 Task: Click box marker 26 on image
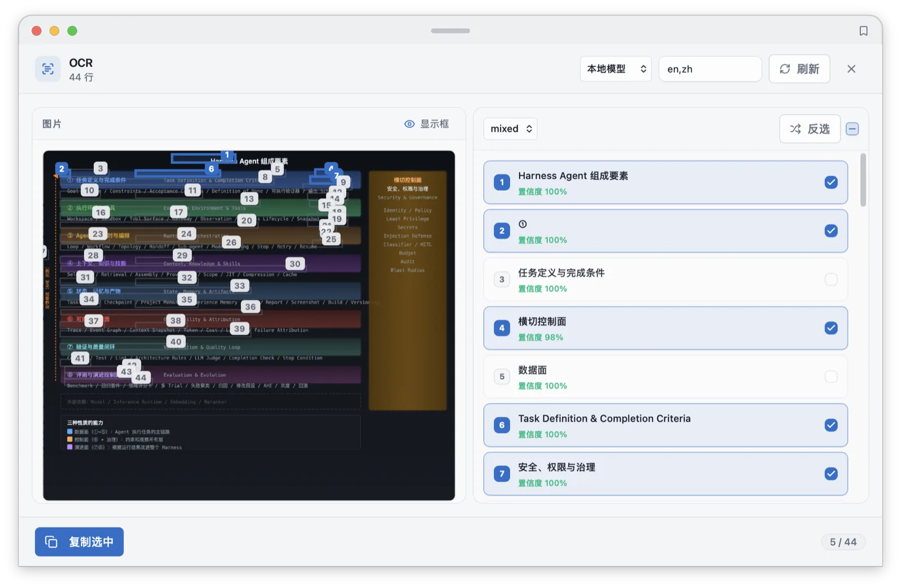[x=231, y=243]
